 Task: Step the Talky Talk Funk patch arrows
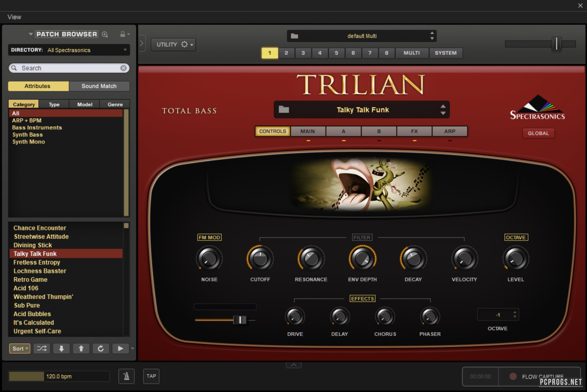point(443,110)
